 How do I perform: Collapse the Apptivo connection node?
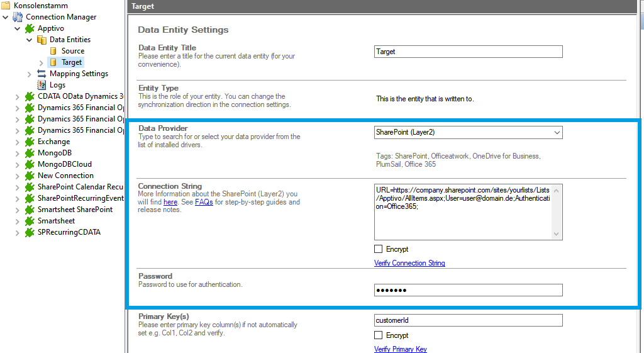click(18, 28)
